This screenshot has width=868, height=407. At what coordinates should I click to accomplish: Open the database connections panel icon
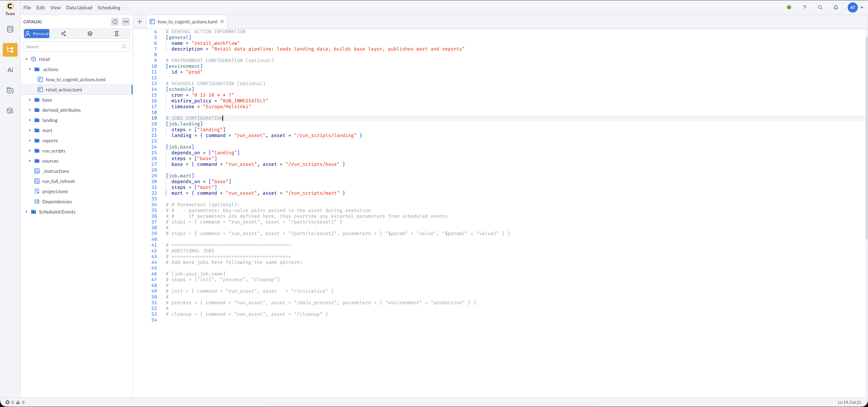10,29
